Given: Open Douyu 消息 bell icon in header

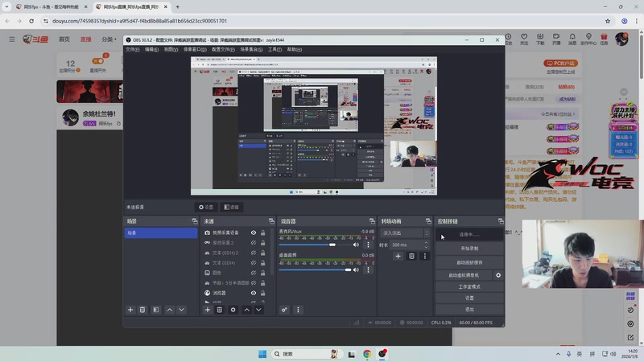Looking at the screenshot, I should [x=572, y=39].
